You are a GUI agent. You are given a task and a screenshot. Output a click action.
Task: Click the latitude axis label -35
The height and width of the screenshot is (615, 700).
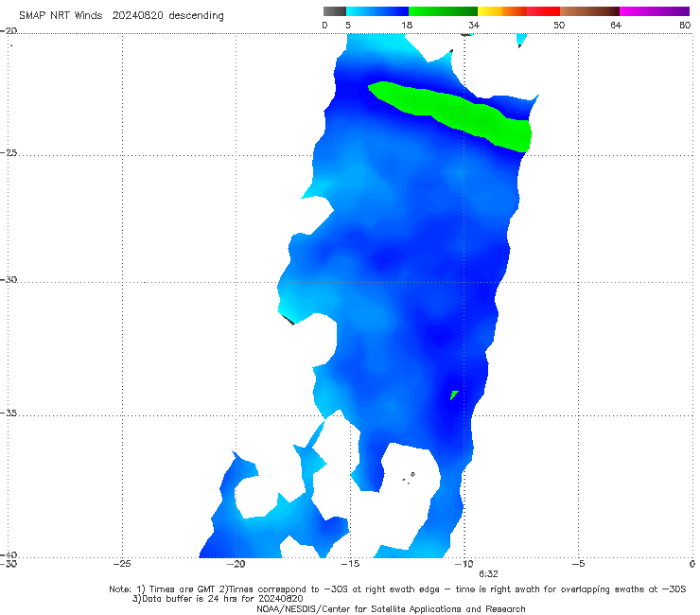tap(9, 413)
